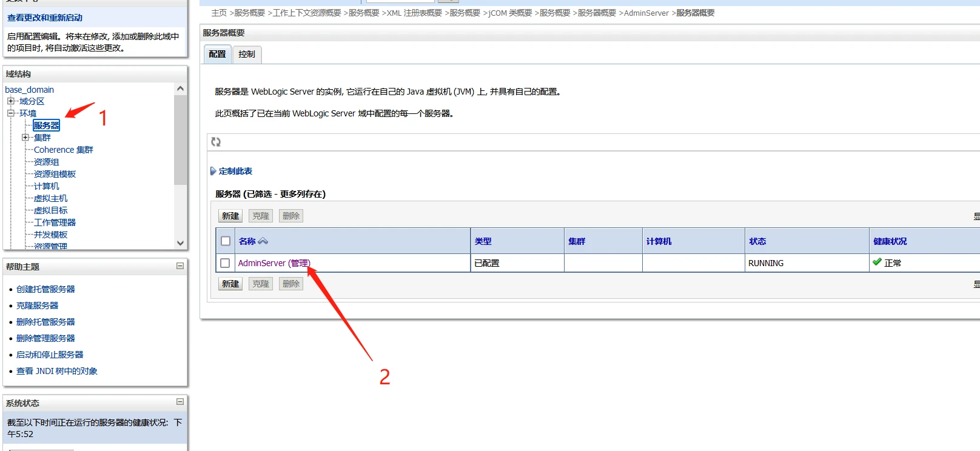Select 资源组模板 tree item
980x451 pixels.
coord(55,174)
